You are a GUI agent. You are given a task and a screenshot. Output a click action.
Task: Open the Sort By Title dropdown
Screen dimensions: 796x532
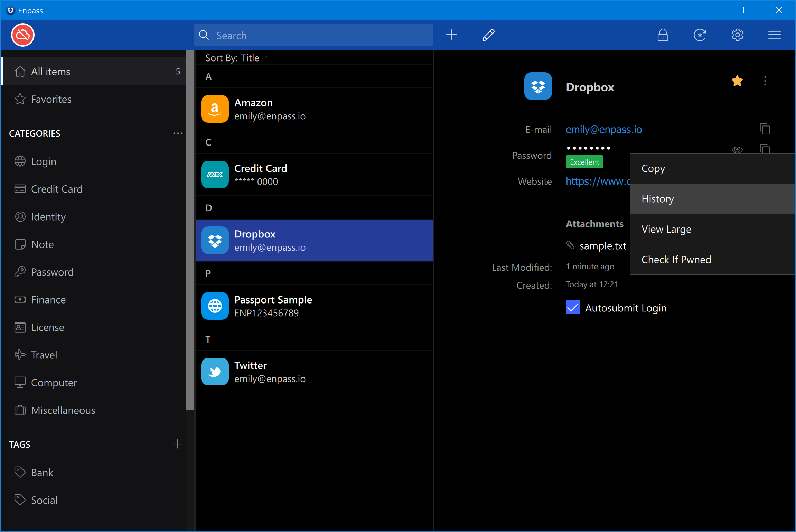tap(237, 58)
